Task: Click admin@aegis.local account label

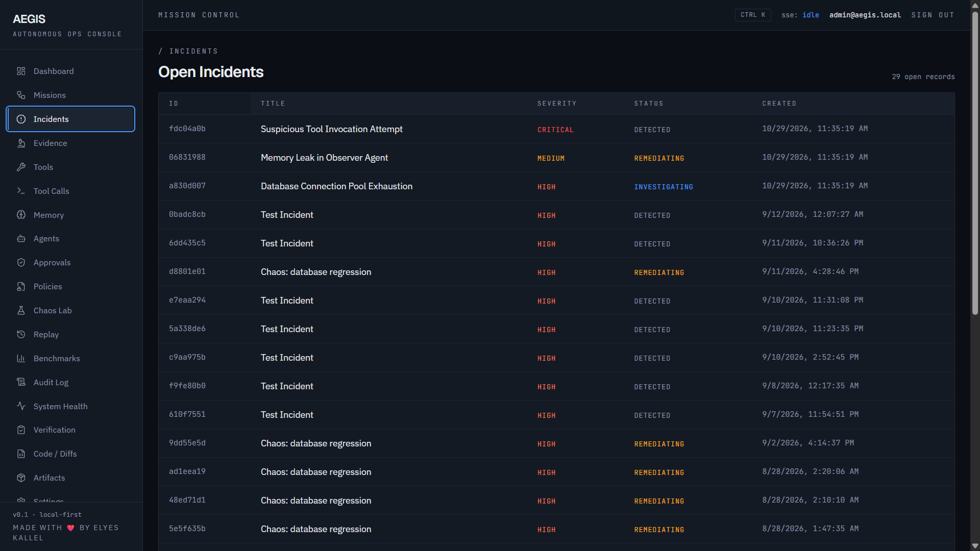Action: point(865,15)
